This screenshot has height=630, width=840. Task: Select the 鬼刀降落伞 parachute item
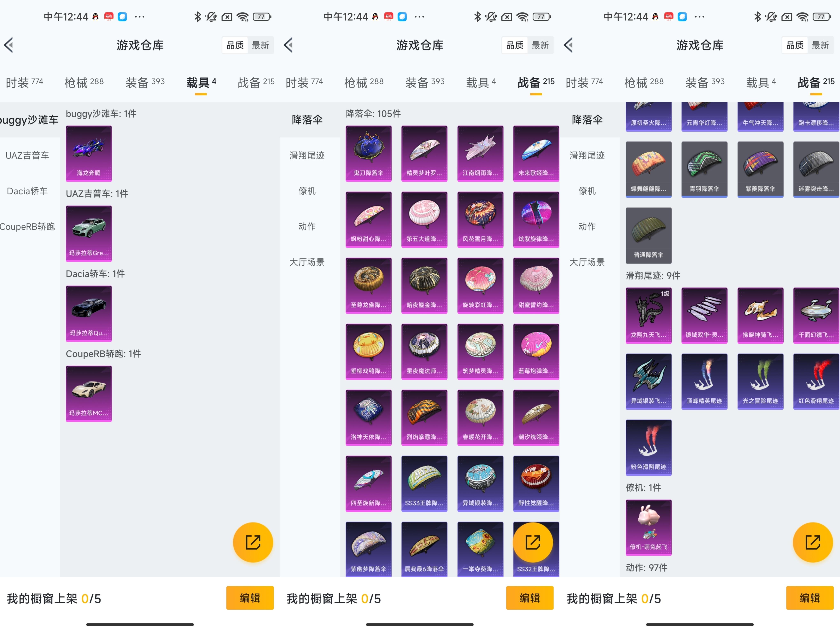(368, 153)
